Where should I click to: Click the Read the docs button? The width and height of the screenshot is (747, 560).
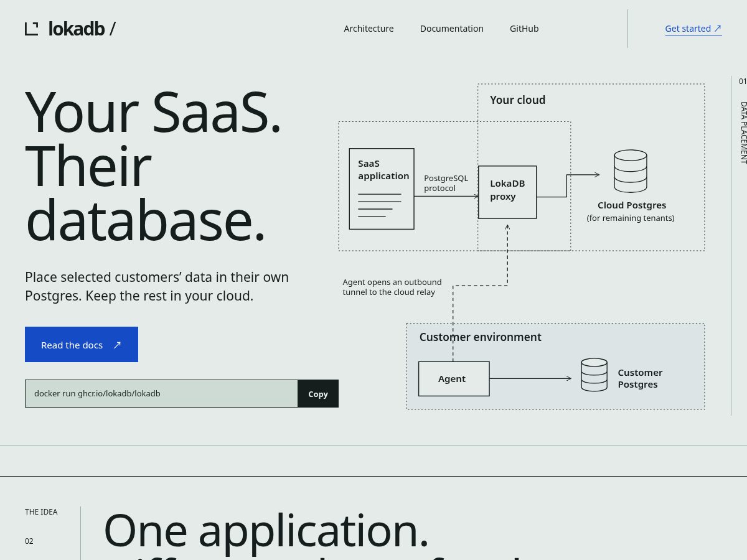[x=82, y=344]
